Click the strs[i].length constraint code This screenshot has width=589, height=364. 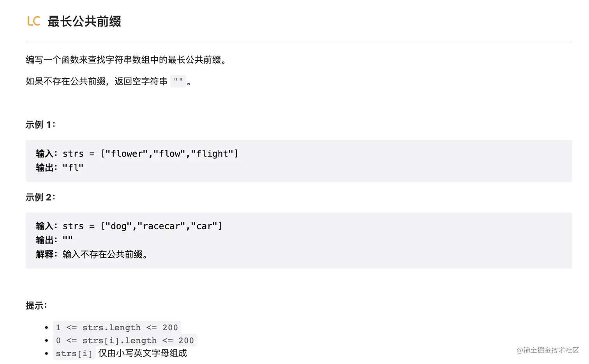point(125,340)
